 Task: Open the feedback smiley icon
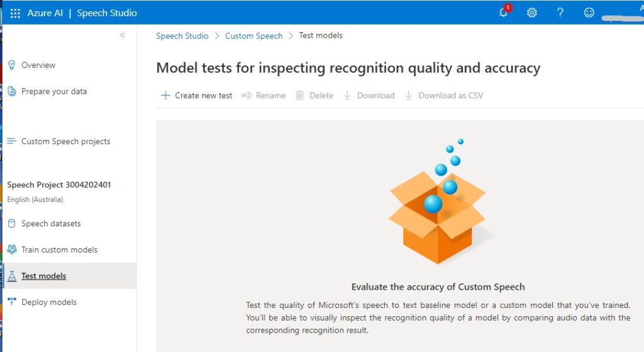pos(589,13)
